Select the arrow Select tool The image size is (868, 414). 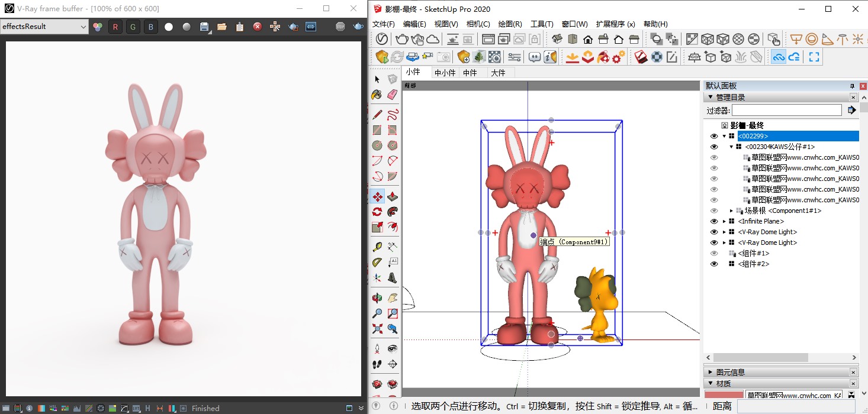pyautogui.click(x=377, y=79)
